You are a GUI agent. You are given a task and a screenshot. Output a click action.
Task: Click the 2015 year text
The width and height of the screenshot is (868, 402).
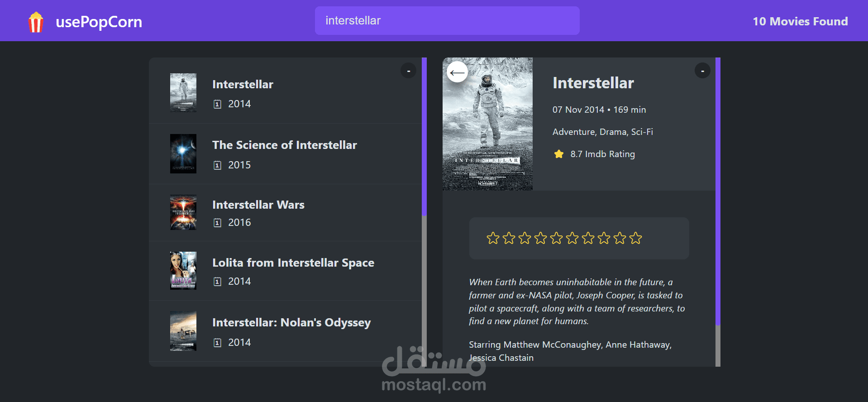tap(239, 165)
